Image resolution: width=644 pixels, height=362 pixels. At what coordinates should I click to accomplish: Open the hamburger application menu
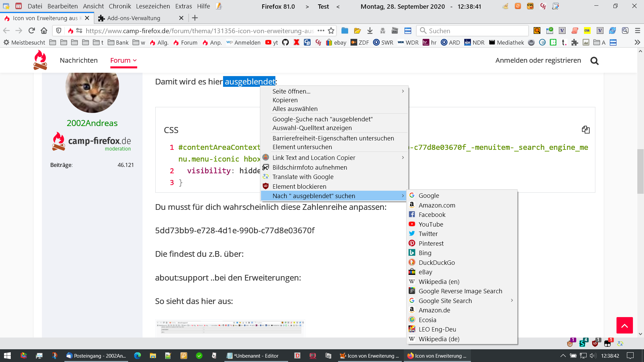[x=638, y=31]
